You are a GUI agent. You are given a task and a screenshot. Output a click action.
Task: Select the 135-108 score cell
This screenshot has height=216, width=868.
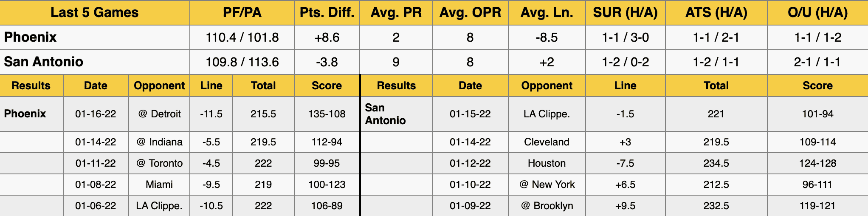pyautogui.click(x=327, y=114)
